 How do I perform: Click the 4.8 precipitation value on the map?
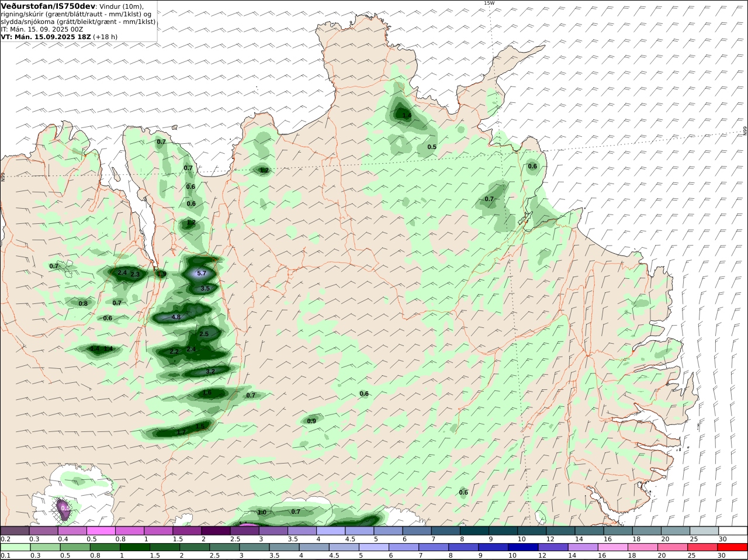click(176, 317)
